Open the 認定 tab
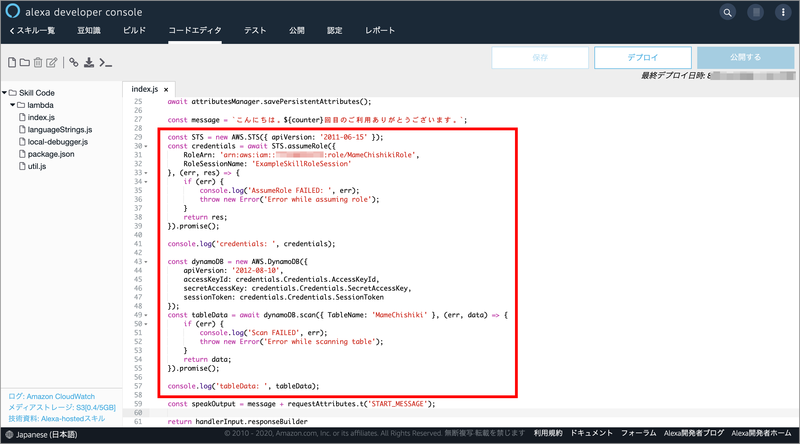 coord(335,31)
